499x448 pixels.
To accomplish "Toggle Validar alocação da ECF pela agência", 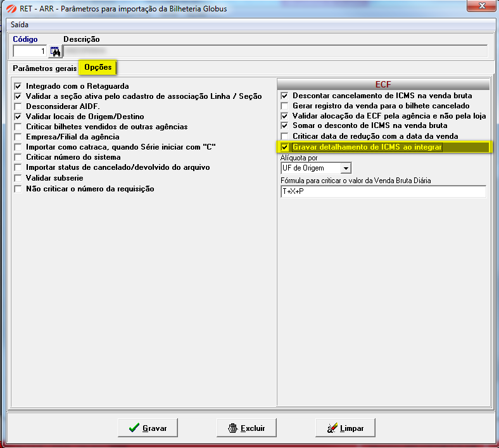I will point(284,116).
